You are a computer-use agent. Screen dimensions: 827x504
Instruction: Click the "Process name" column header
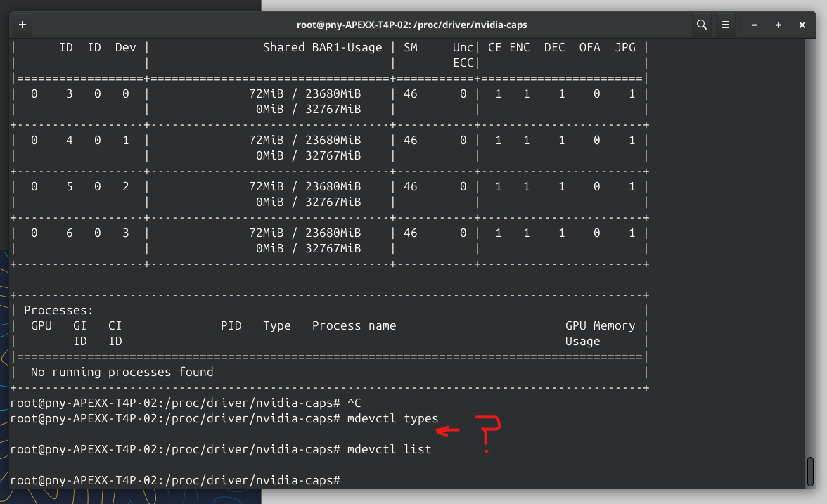[x=354, y=326]
